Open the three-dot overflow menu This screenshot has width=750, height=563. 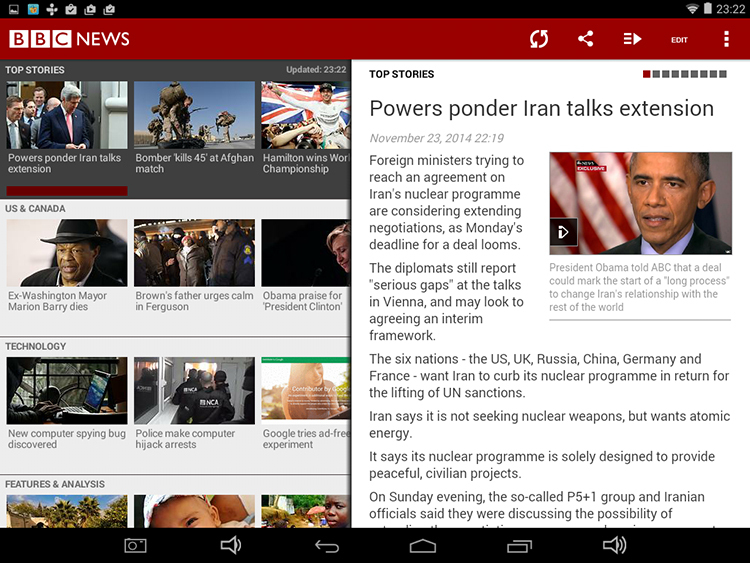point(726,39)
